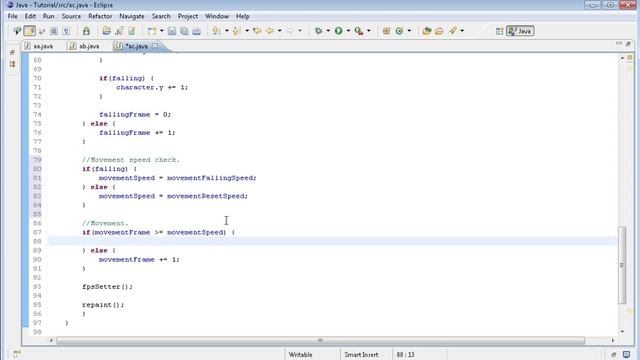Click the Open Perspective icon
The width and height of the screenshot is (640, 360).
[499, 31]
